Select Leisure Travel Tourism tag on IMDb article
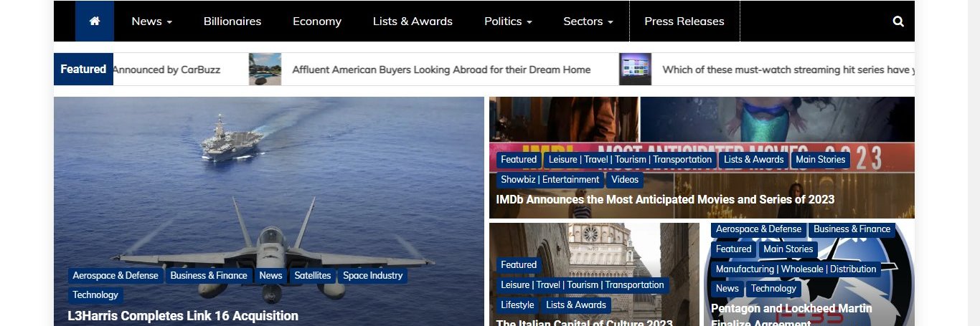The width and height of the screenshot is (980, 326). [x=630, y=160]
